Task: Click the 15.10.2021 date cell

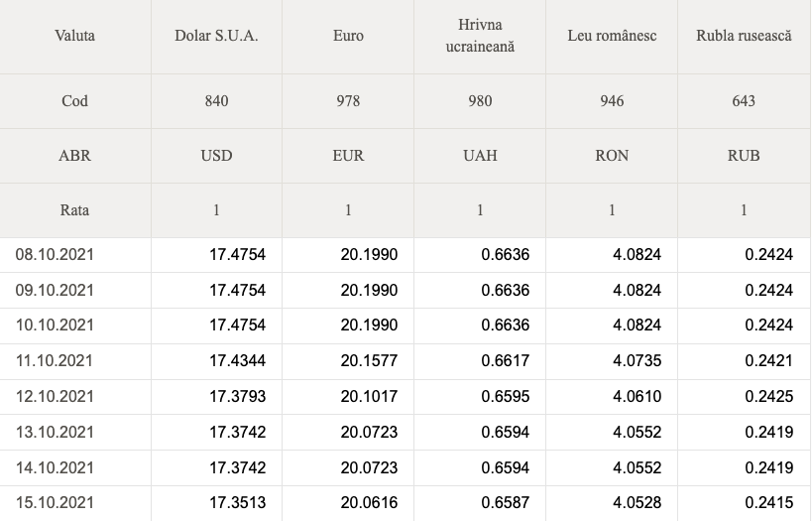Action: tap(55, 503)
